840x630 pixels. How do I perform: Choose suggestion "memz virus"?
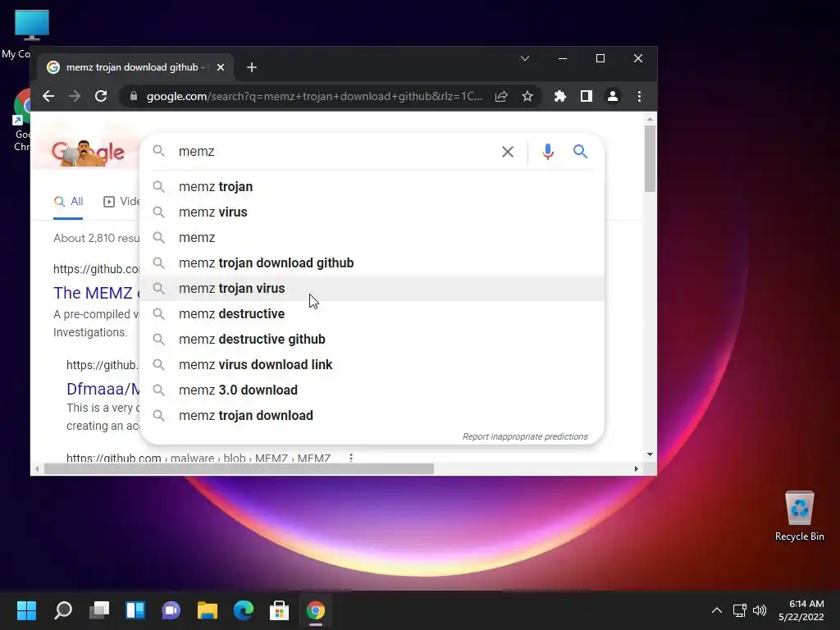pos(372,212)
